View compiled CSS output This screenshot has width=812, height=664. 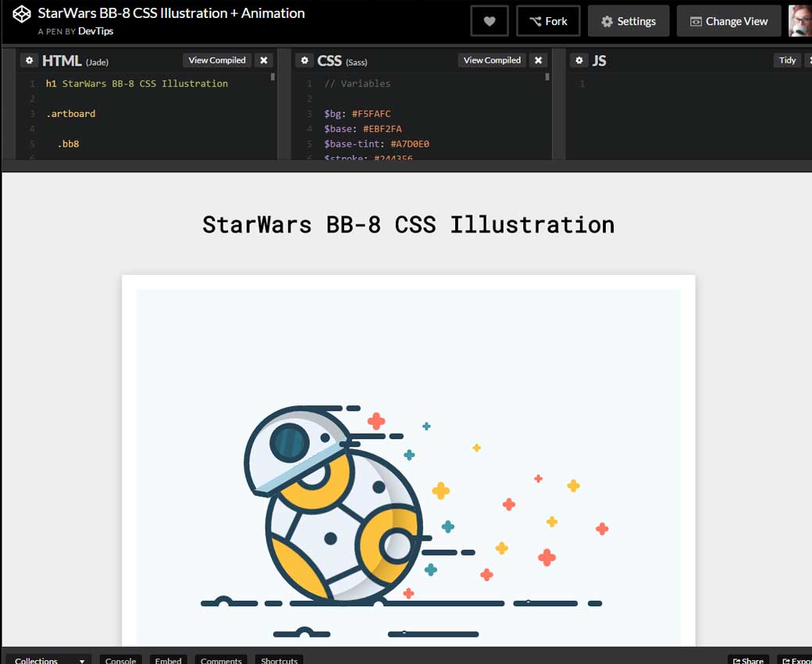pos(492,60)
